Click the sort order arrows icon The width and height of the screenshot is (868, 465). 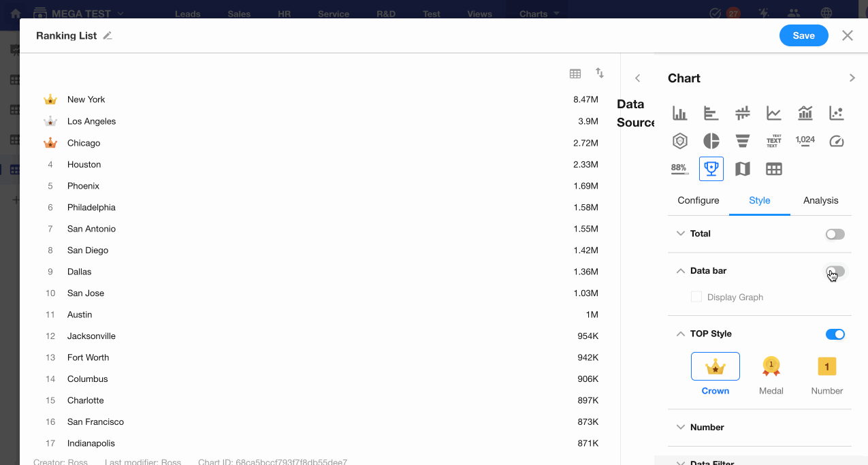pos(600,73)
